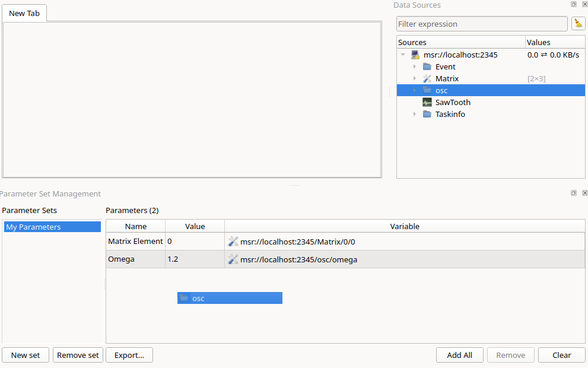Open the Export... dialog
The image size is (588, 368).
129,355
